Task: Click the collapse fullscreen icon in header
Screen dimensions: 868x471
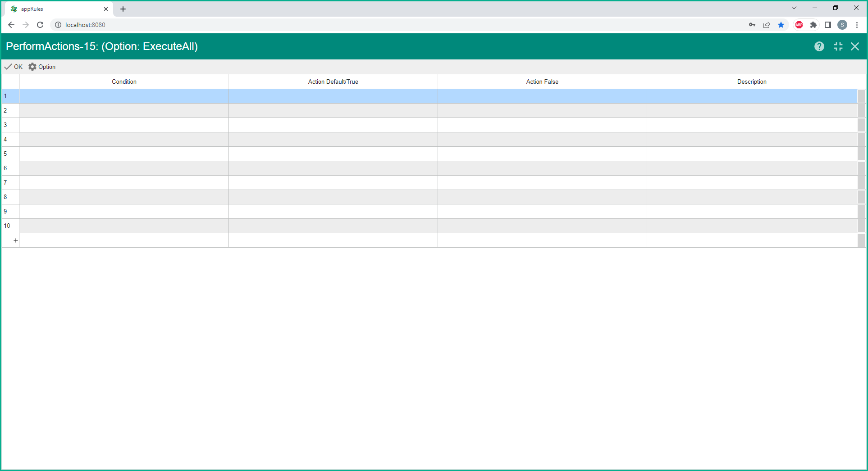Action: (838, 46)
